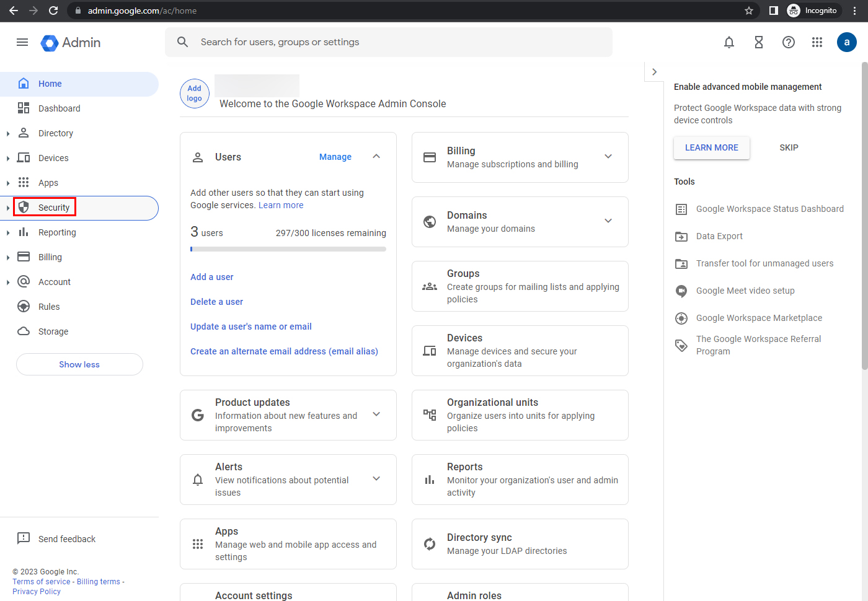Image resolution: width=868 pixels, height=601 pixels.
Task: Click the Google Admin logo
Action: [x=71, y=43]
